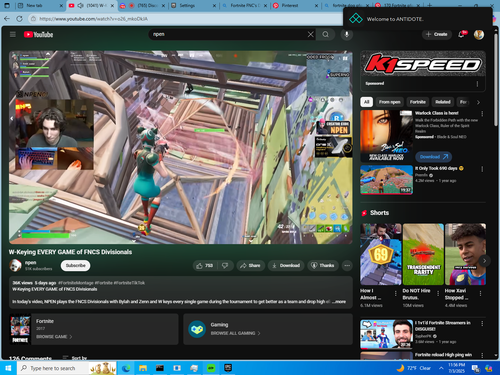The image size is (500, 375).
Task: Like the video with thumbs up
Action: (205, 265)
